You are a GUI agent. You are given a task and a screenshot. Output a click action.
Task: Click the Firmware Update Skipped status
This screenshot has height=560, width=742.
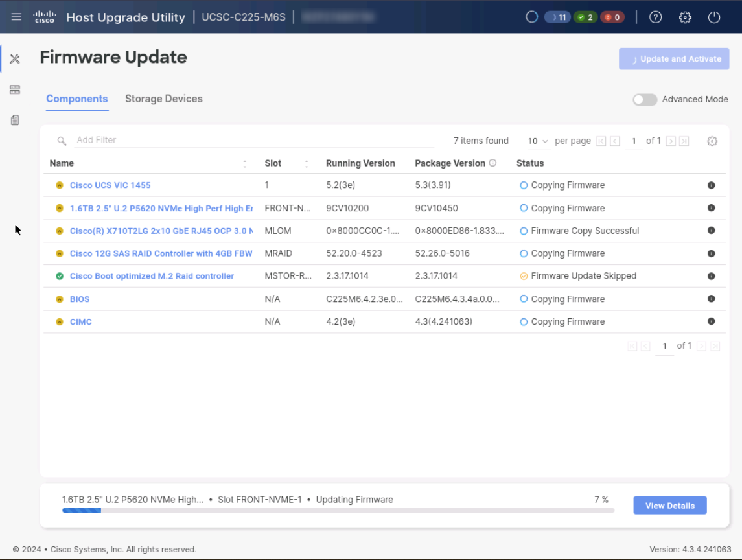(583, 276)
